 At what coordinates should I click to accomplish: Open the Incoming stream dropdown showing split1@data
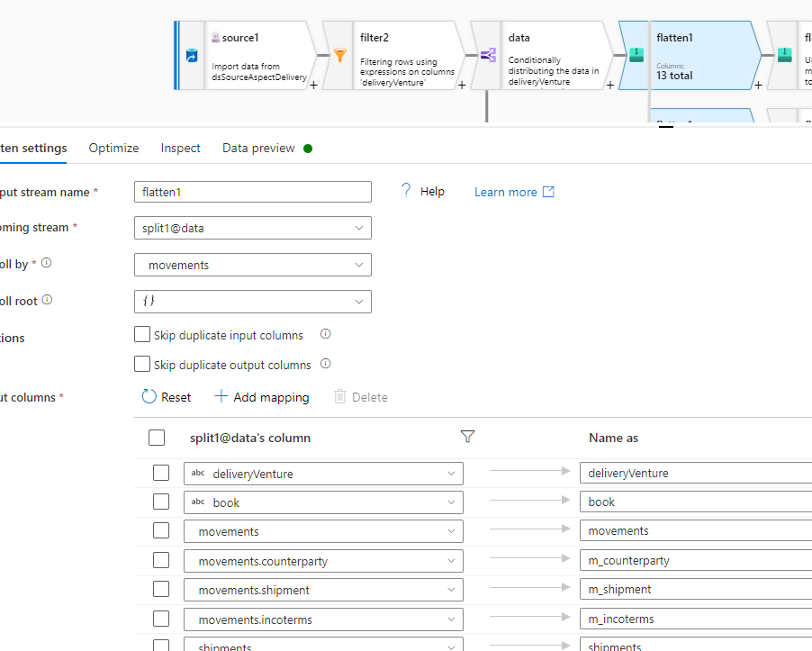252,228
